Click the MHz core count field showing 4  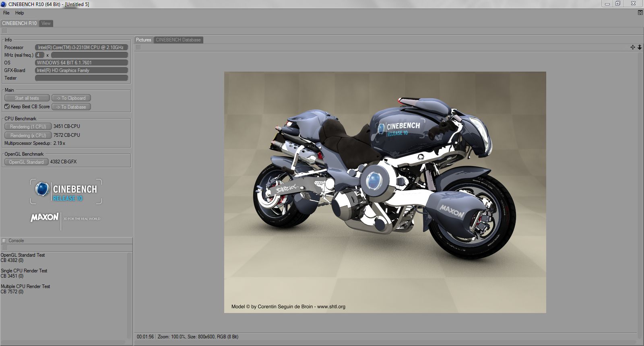click(39, 55)
